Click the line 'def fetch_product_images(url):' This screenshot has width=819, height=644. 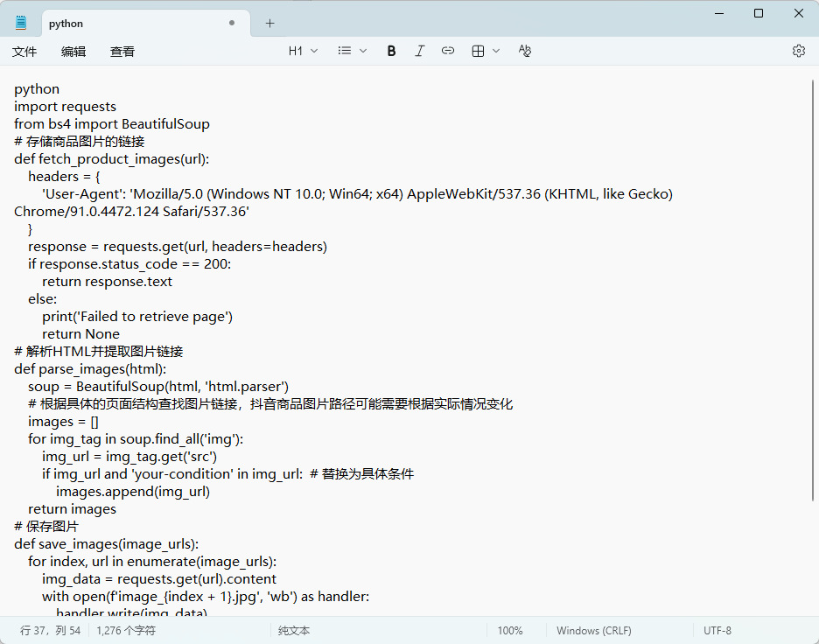112,158
